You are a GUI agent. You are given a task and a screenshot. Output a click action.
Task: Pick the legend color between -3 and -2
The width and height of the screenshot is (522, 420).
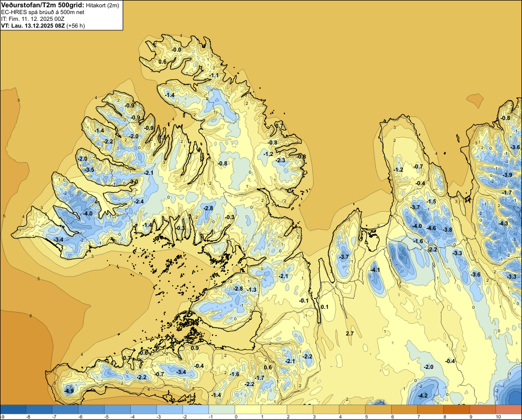tap(170, 409)
